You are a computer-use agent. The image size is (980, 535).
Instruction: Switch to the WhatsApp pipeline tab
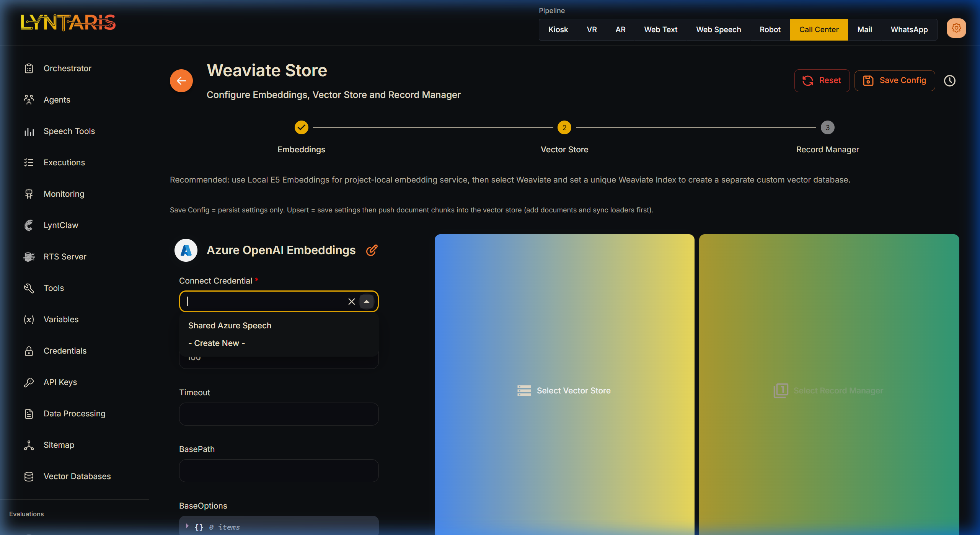click(909, 29)
